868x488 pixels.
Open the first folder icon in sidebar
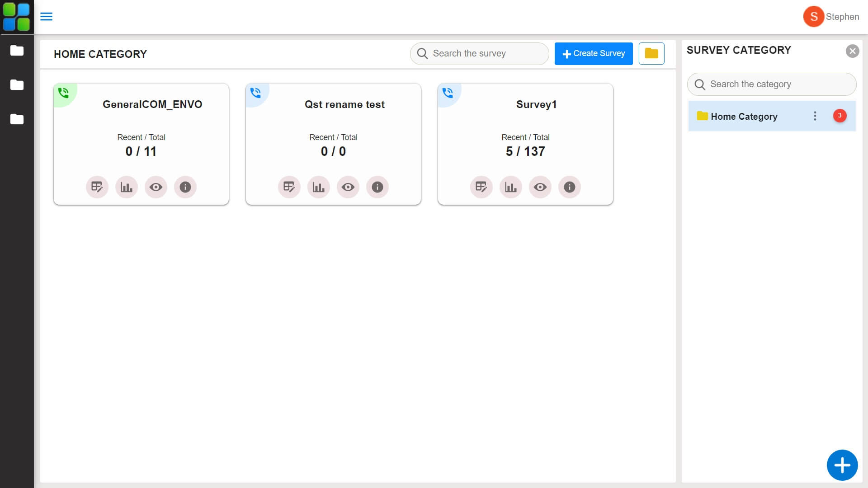pos(17,50)
